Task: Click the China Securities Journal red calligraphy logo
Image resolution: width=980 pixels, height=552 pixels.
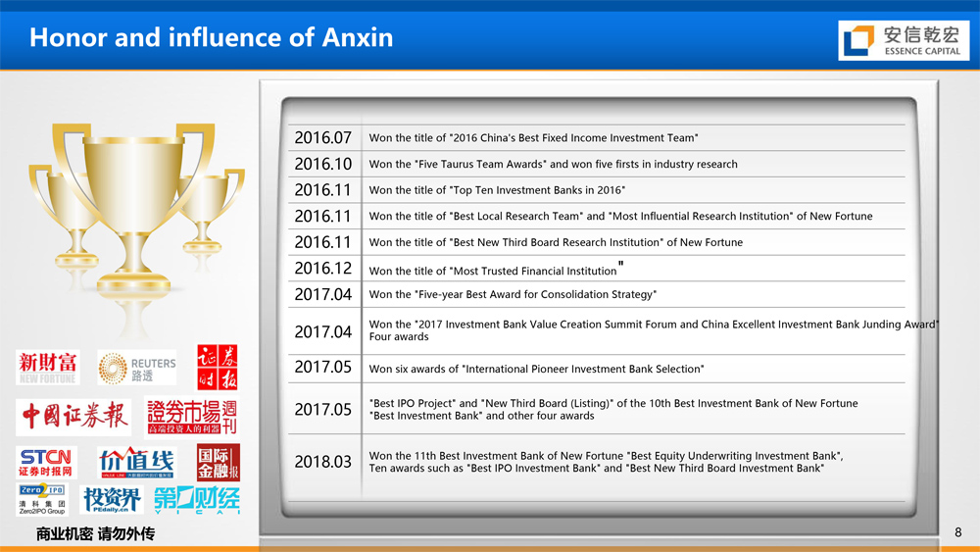Action: click(74, 417)
